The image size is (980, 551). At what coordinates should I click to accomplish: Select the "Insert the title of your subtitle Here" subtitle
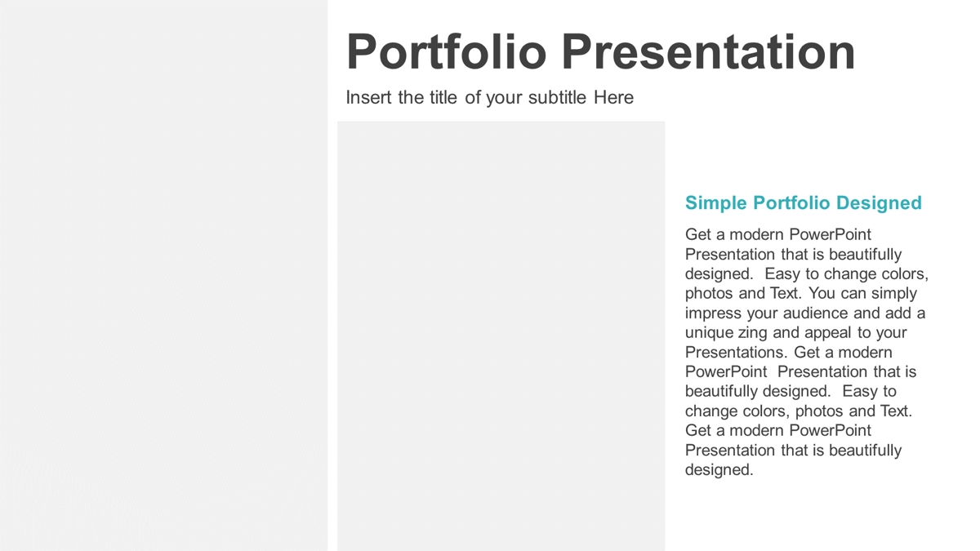click(489, 97)
